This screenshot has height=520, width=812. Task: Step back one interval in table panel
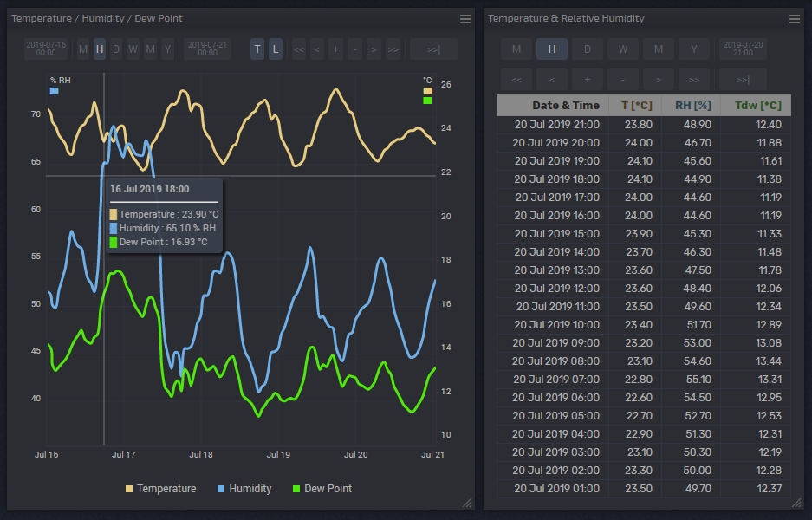(x=552, y=80)
